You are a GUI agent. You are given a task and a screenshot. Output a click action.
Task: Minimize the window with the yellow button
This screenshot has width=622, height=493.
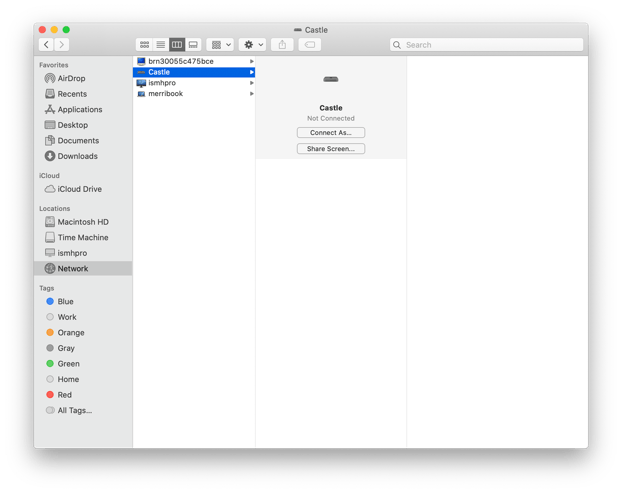[x=54, y=29]
